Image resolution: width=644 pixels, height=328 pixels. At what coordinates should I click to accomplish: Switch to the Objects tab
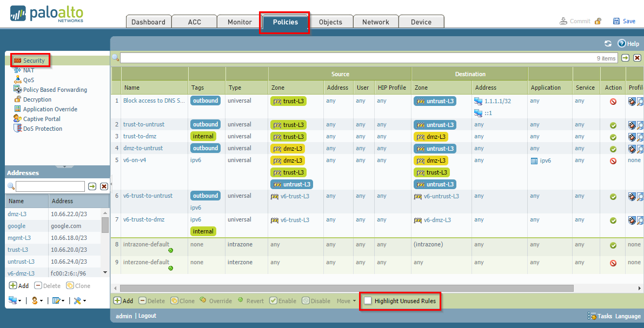tap(331, 22)
